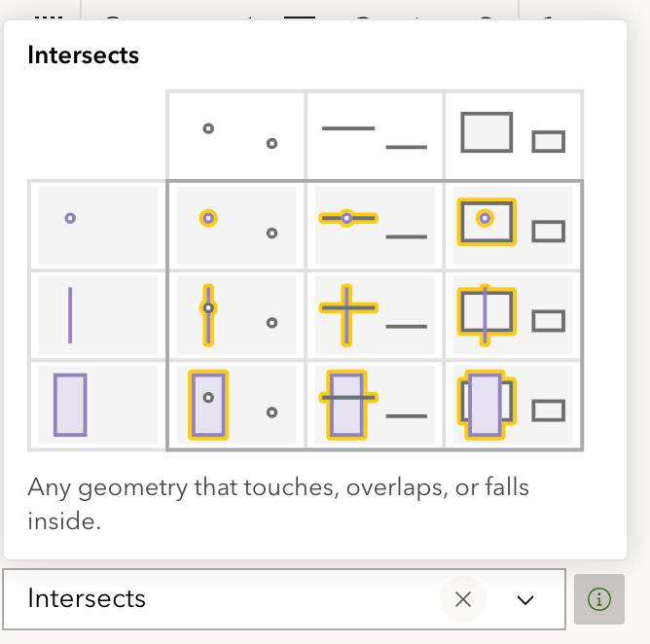The height and width of the screenshot is (644, 650).
Task: Select the polygon-crossed-by-line diagram cell
Action: point(375,405)
